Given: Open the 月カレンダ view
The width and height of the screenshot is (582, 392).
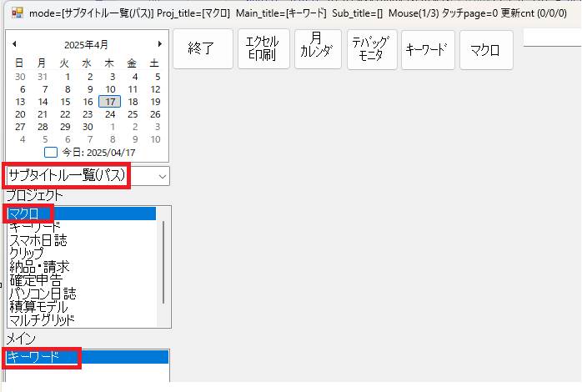Looking at the screenshot, I should (x=316, y=49).
